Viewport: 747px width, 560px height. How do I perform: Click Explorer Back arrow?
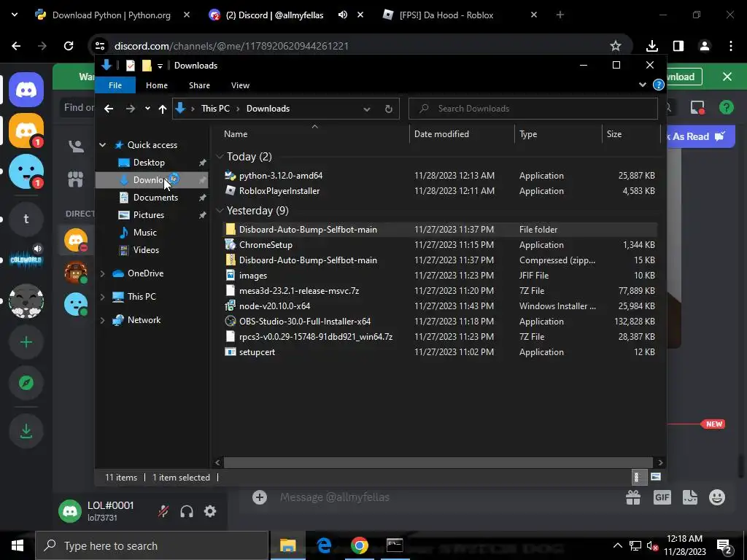click(109, 109)
